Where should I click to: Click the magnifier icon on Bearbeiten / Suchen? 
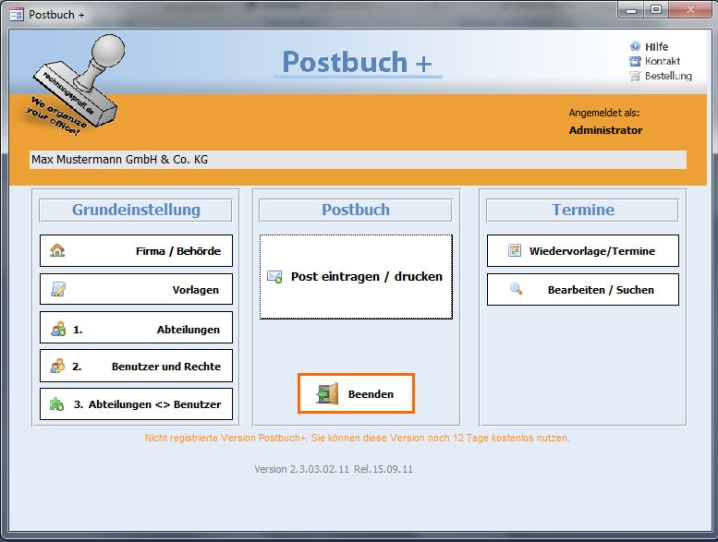pos(516,289)
